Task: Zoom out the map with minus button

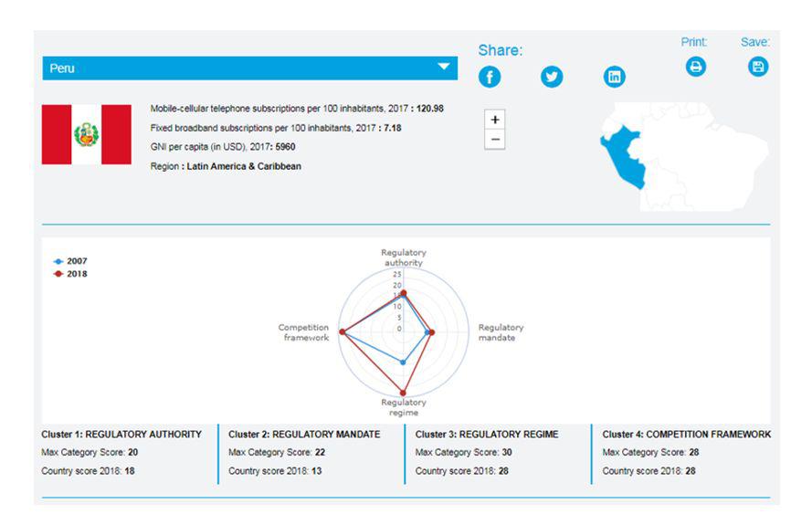Action: (x=495, y=140)
